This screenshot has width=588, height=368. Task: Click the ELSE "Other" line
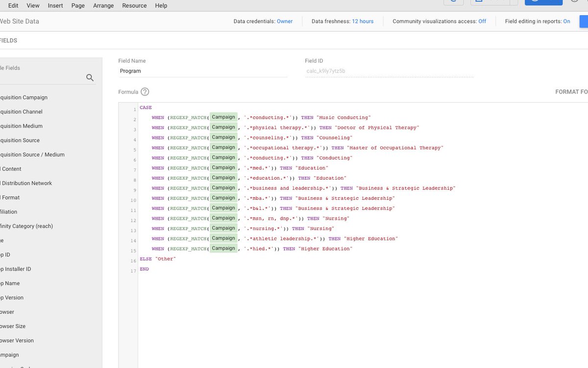click(157, 259)
